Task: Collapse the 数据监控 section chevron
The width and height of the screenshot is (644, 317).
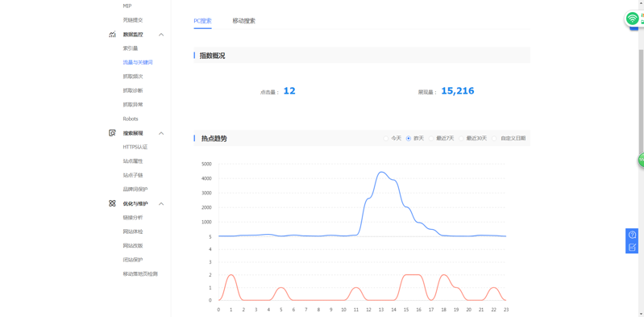Action: (161, 35)
